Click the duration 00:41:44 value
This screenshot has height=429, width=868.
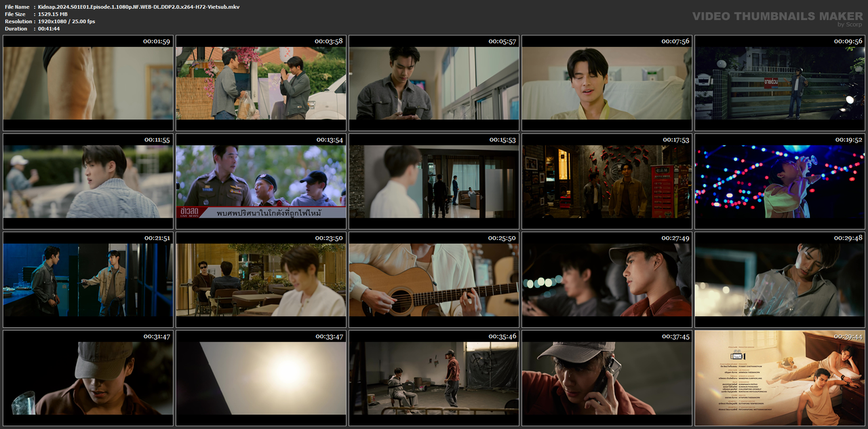(x=49, y=29)
